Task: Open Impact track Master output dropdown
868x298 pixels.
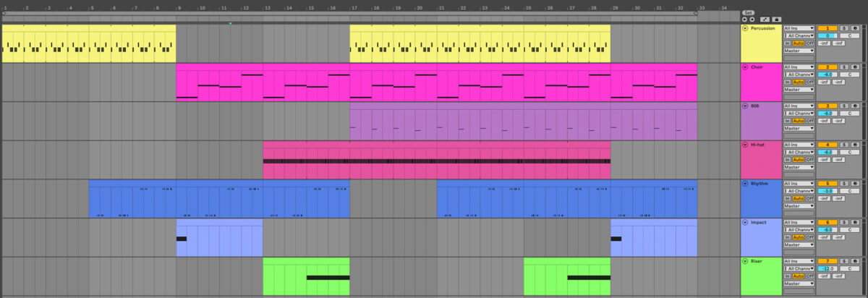Action: point(799,245)
